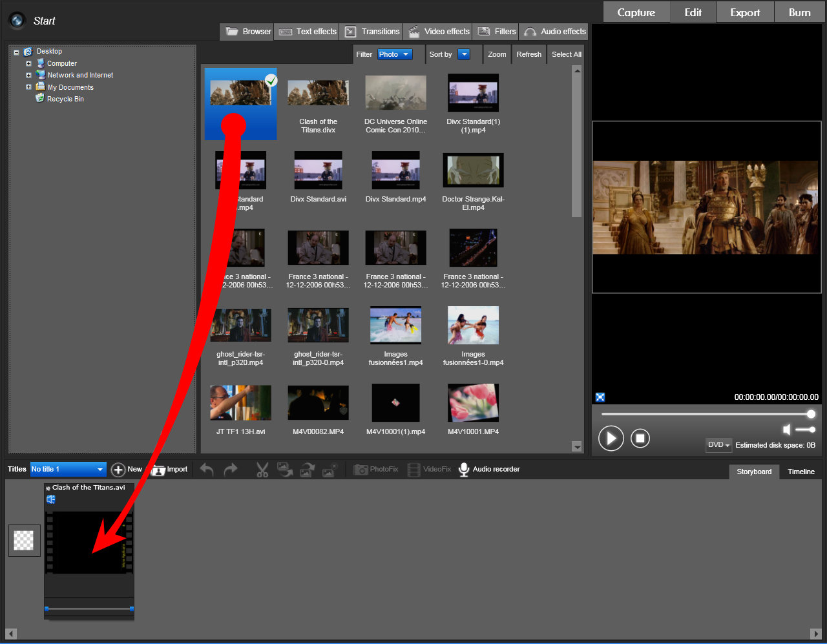Click the Select All button
827x644 pixels.
click(x=566, y=55)
